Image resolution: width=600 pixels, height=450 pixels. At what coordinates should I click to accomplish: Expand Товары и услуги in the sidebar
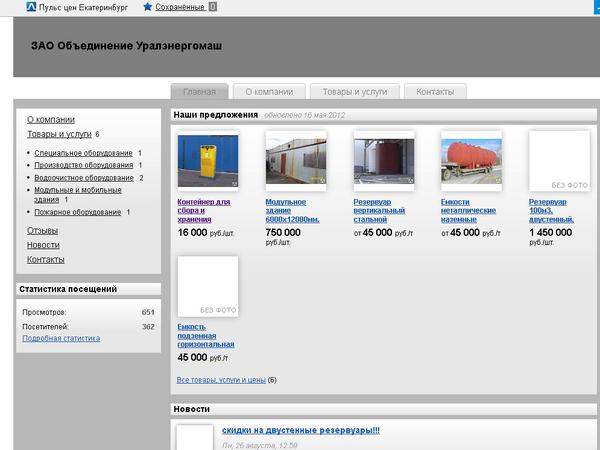[x=59, y=133]
